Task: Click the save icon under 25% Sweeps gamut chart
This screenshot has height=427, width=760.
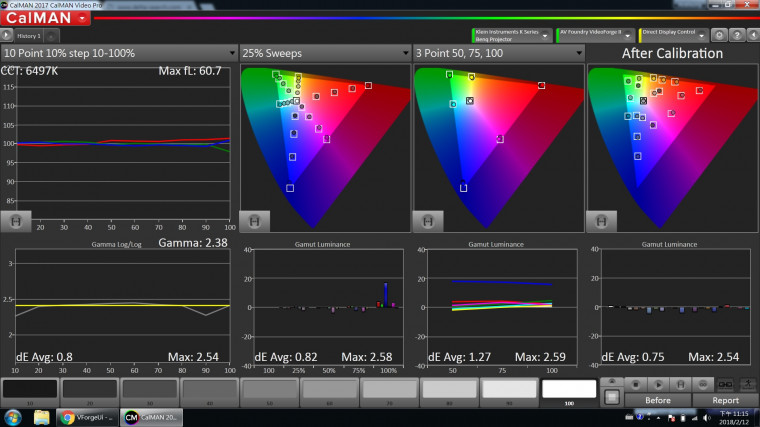Action: [x=255, y=221]
